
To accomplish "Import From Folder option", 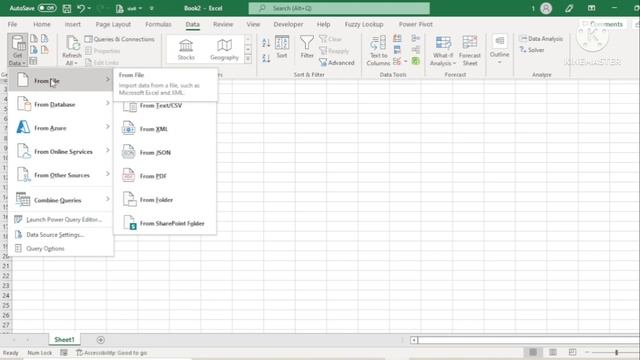I will (x=165, y=200).
